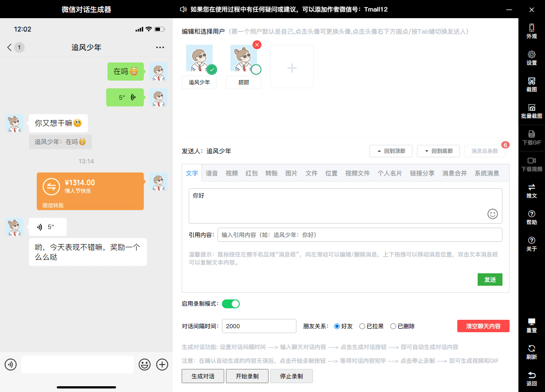Click the 刷新 refresh icon
The height and width of the screenshot is (392, 545).
point(531,352)
